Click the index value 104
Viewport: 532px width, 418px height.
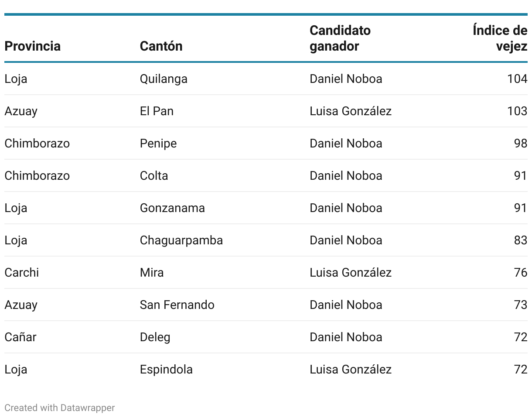point(517,79)
